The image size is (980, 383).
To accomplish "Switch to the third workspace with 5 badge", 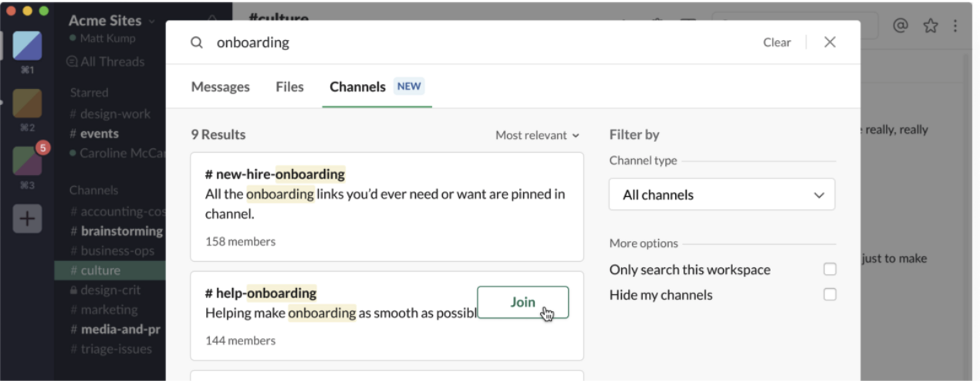I will coord(27,161).
